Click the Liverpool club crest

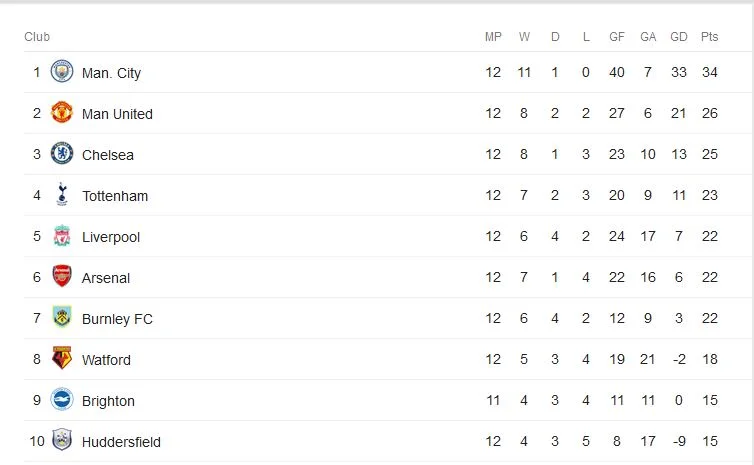(x=62, y=236)
